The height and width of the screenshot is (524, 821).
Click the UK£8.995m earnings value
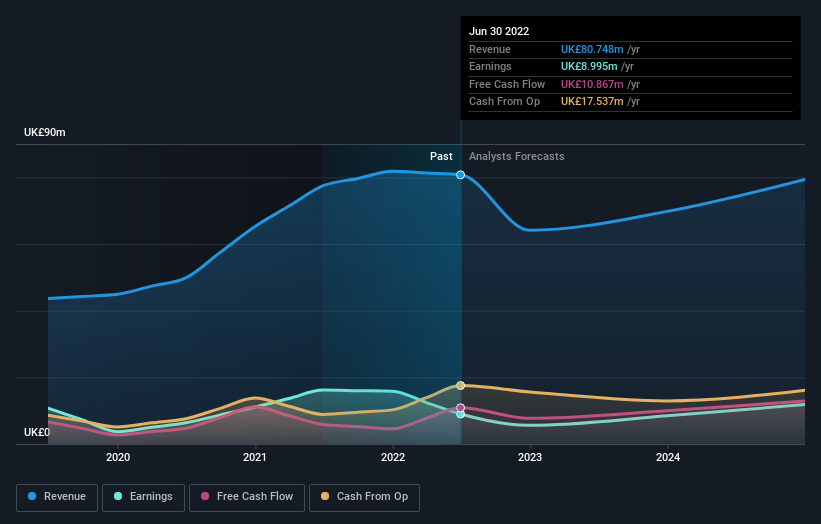589,66
